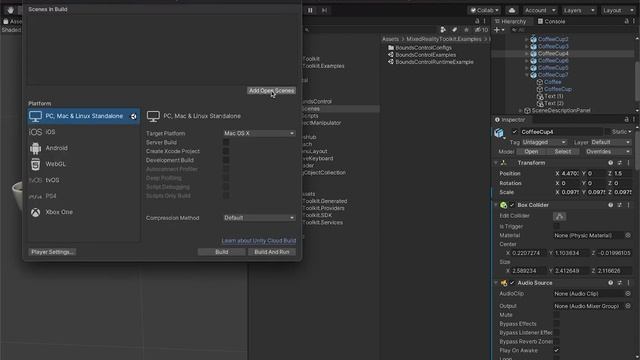Screen dimensions: 640x360
Task: Toggle the Server Build checkbox
Action: (226, 142)
